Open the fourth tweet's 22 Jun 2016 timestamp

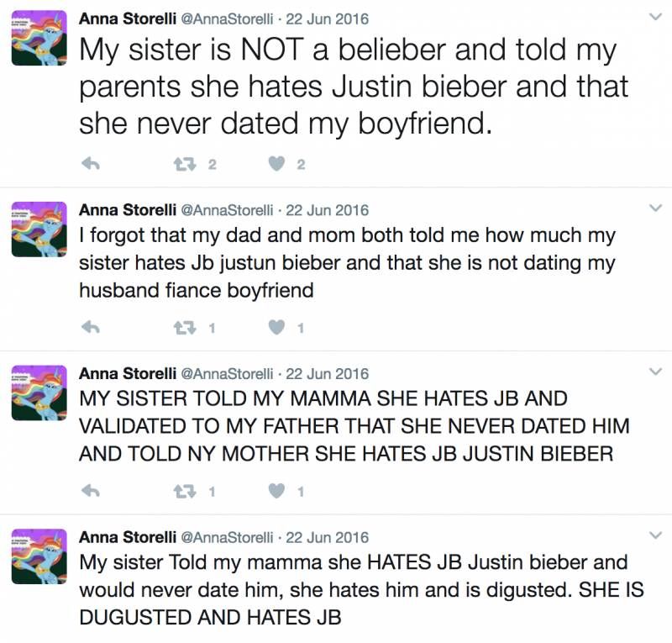point(327,537)
